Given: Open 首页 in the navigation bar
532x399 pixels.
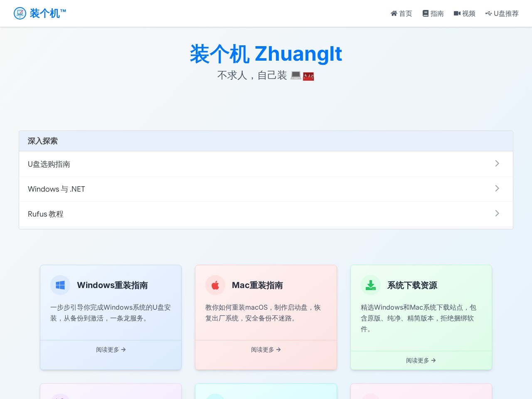Looking at the screenshot, I should pos(401,13).
